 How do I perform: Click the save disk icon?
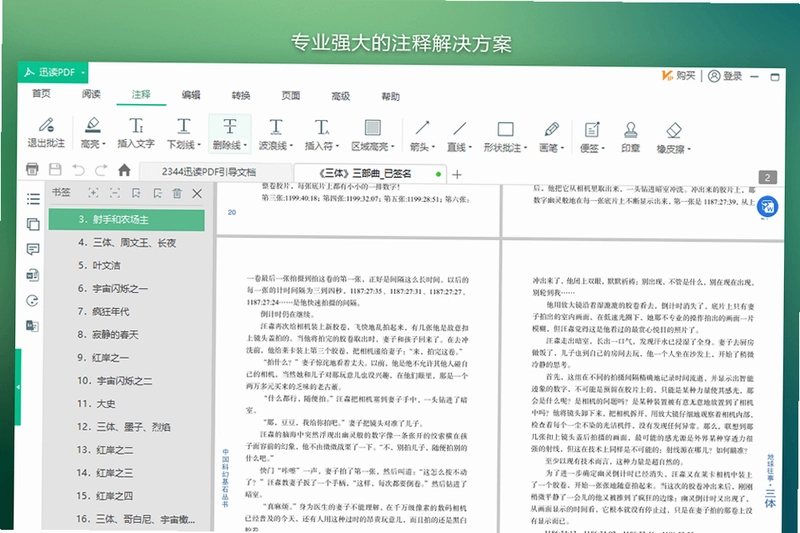point(55,169)
